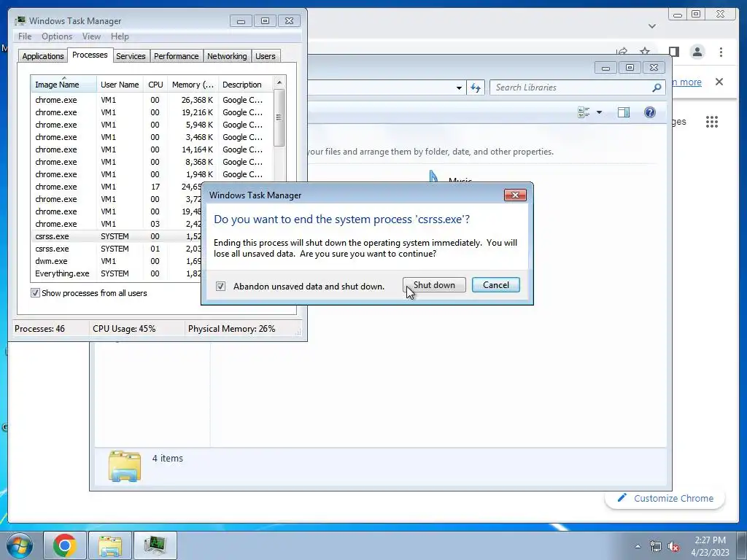Show hidden system tray icons
The image size is (747, 560).
[x=638, y=547]
